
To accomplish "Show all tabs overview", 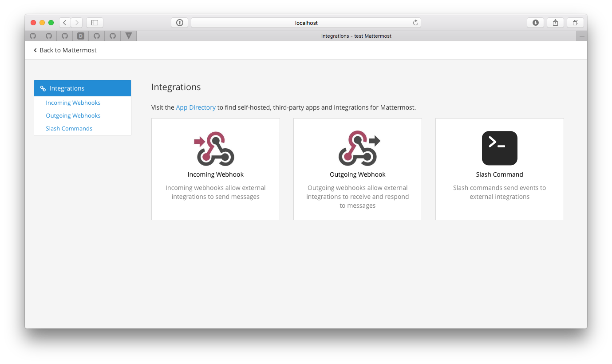I will tap(575, 23).
